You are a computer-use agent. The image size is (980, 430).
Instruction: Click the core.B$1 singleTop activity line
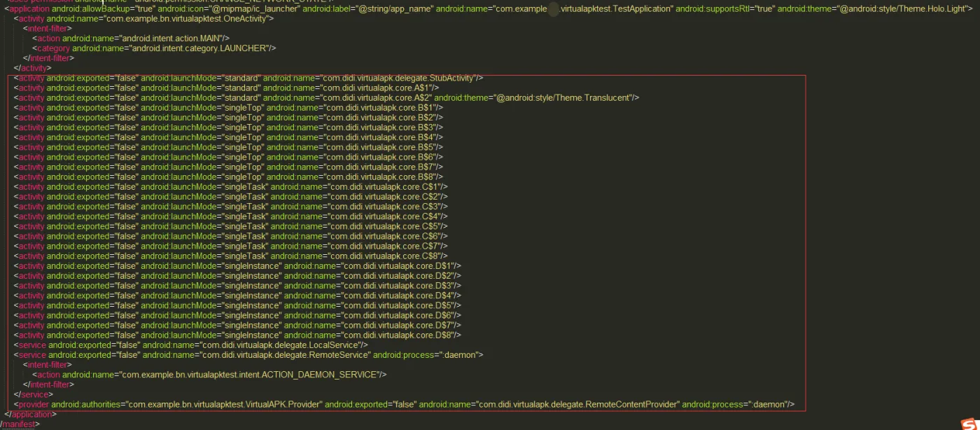pyautogui.click(x=228, y=107)
